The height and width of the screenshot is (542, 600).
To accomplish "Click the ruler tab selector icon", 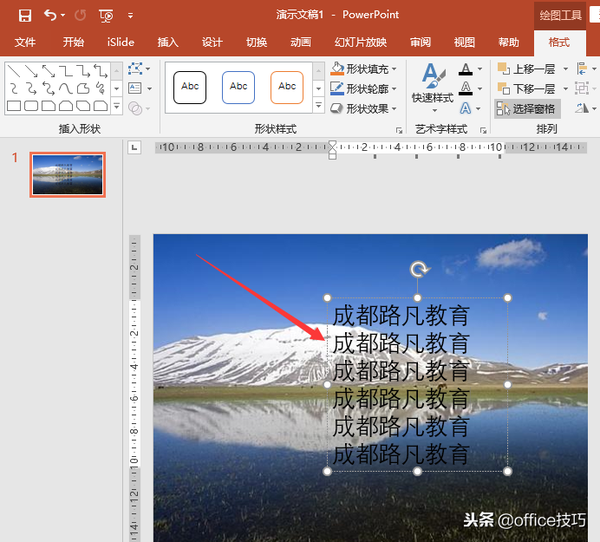I will [136, 148].
